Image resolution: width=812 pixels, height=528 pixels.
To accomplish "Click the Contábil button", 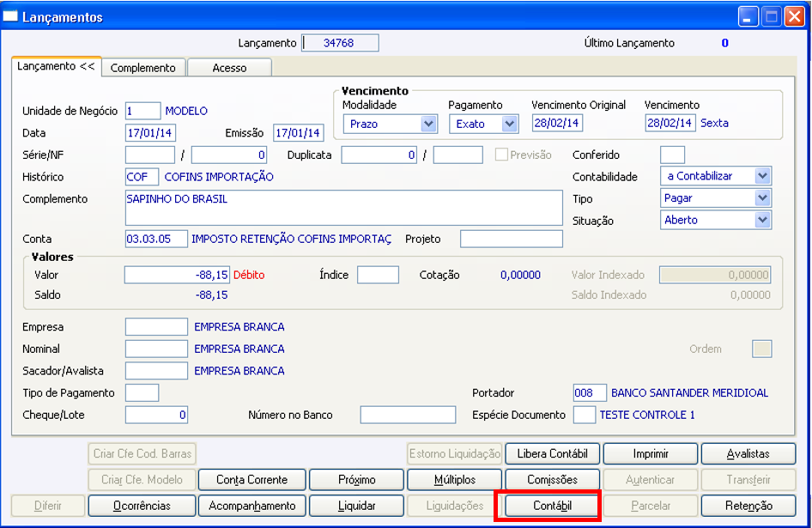I will pyautogui.click(x=553, y=506).
